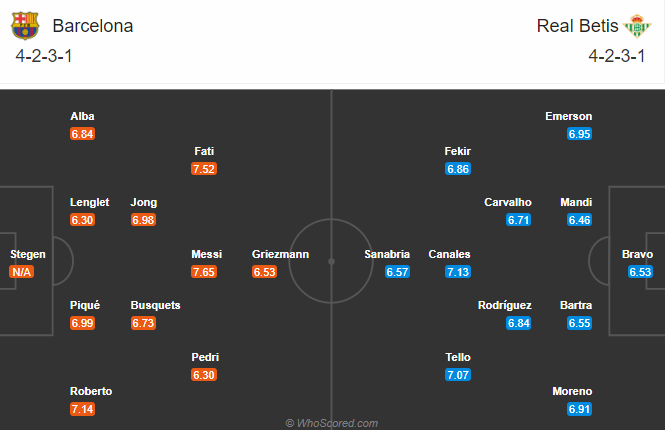Select Messi's 7.65 rating badge

(204, 272)
